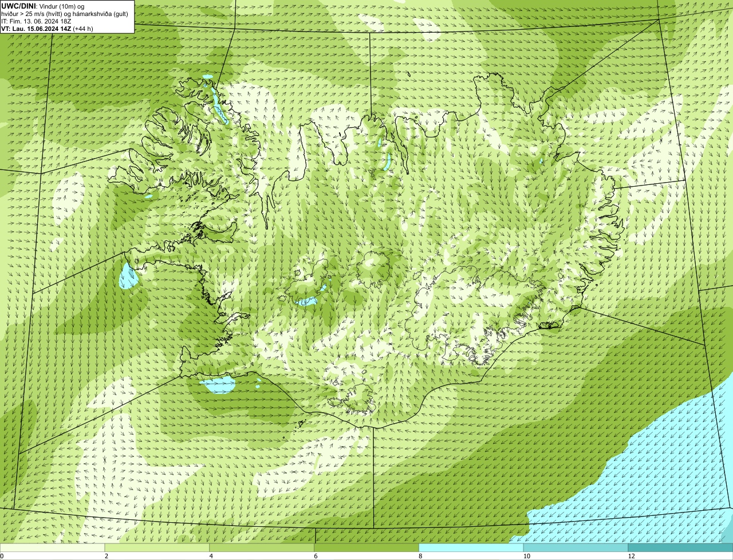Click the "IT: Fim. 13. 06. 2024 18Z" line
This screenshot has height=560, width=733.
[36, 21]
